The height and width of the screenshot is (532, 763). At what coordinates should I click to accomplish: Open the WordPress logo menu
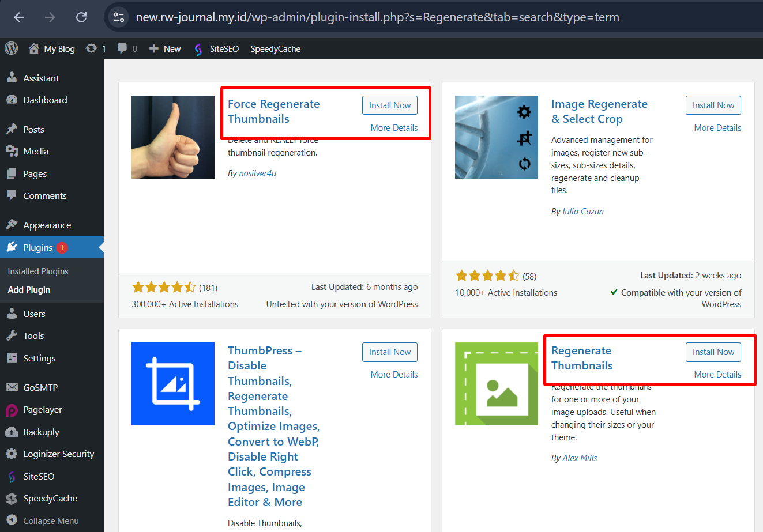12,48
